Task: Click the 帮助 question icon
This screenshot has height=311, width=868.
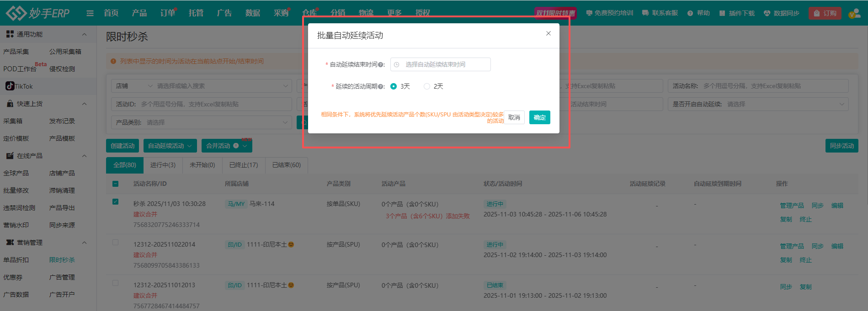Action: [690, 13]
